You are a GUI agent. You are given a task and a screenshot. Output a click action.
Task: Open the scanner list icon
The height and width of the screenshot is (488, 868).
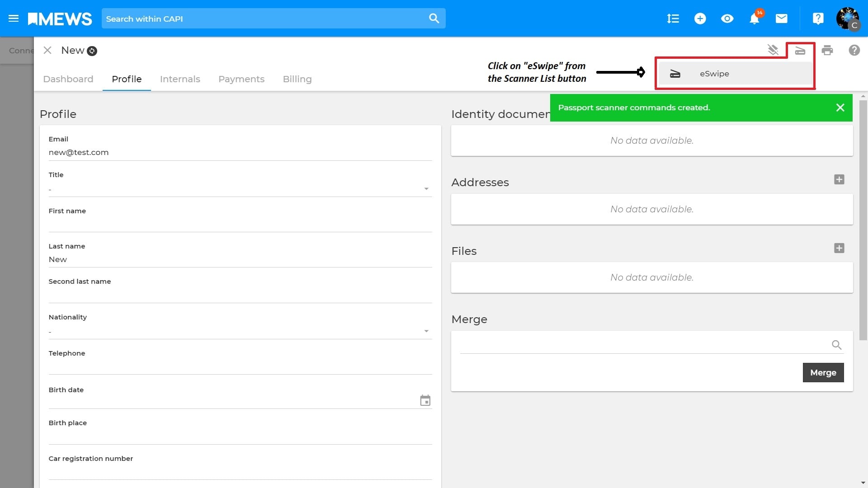(800, 50)
